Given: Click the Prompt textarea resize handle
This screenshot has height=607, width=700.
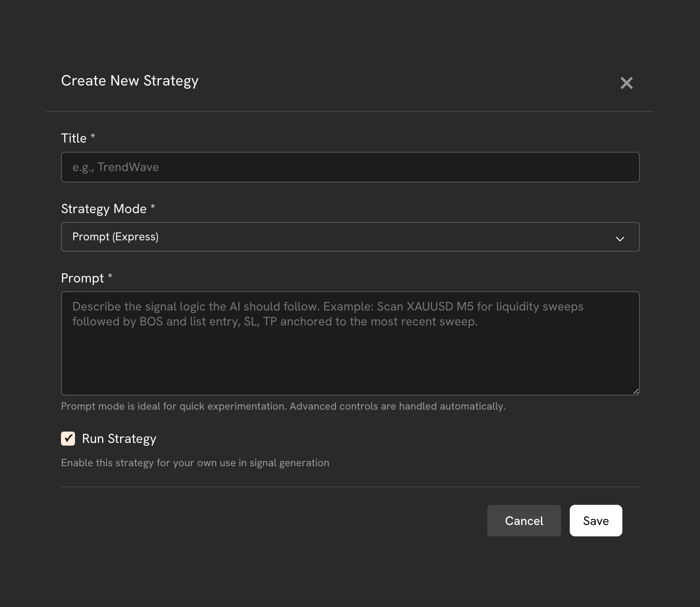Looking at the screenshot, I should [x=636, y=391].
